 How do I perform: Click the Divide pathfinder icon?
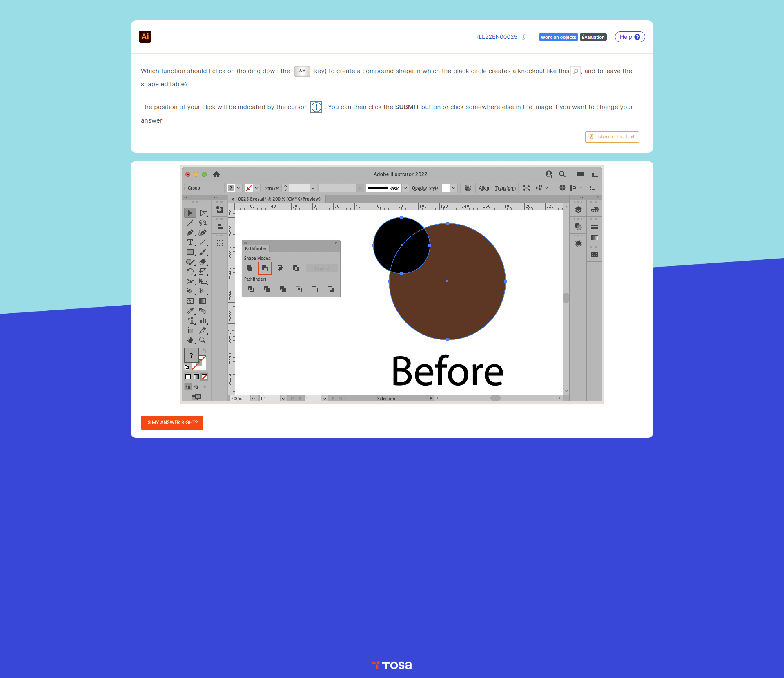click(251, 289)
